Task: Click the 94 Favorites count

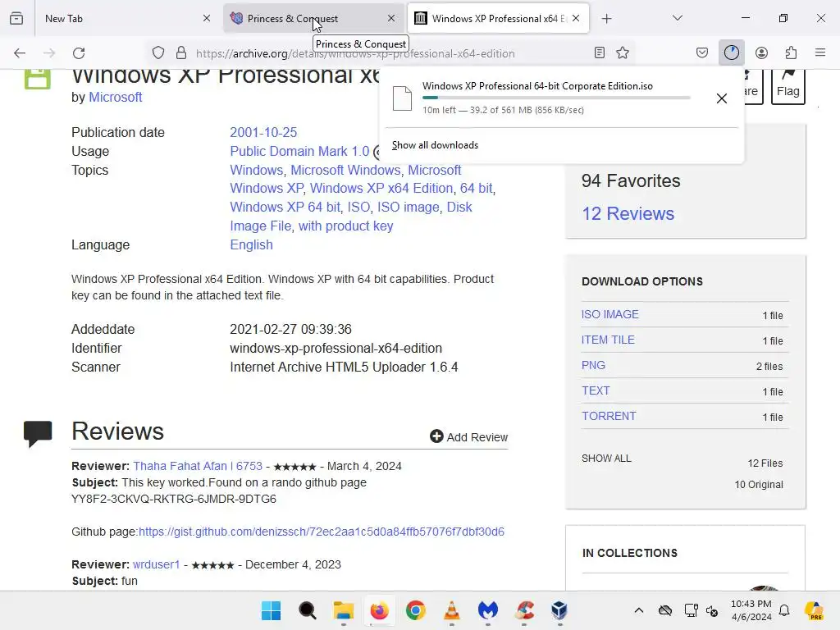Action: point(631,181)
